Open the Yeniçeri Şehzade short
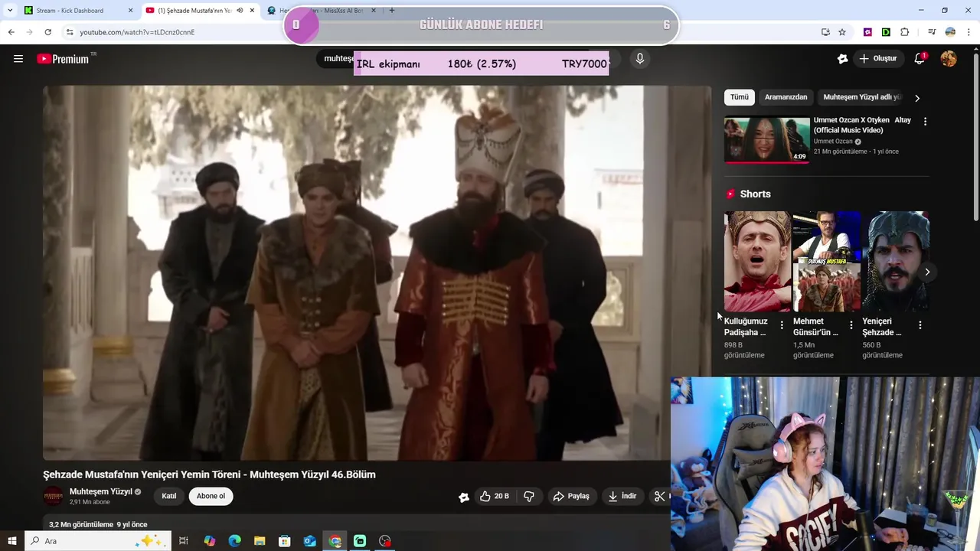This screenshot has height=551, width=980. (896, 262)
